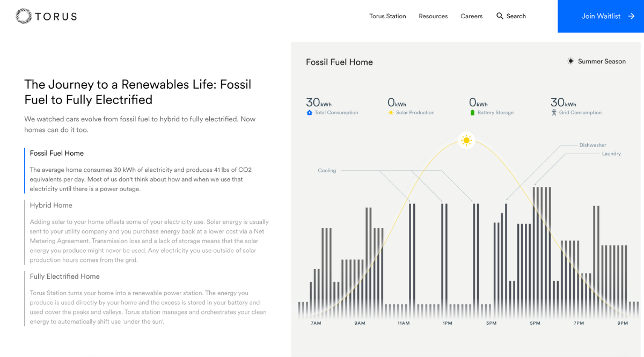644x357 pixels.
Task: Open the Torus Station menu item
Action: pyautogui.click(x=387, y=16)
